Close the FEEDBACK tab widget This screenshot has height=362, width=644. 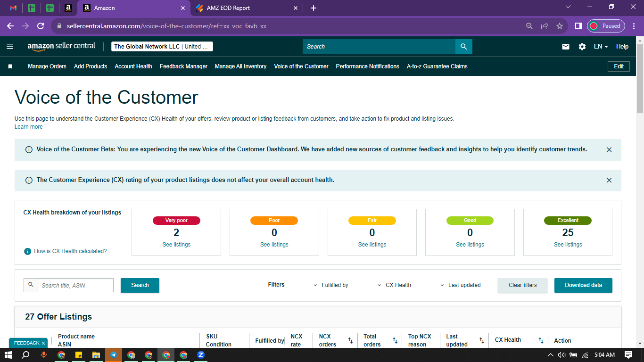pos(43,343)
